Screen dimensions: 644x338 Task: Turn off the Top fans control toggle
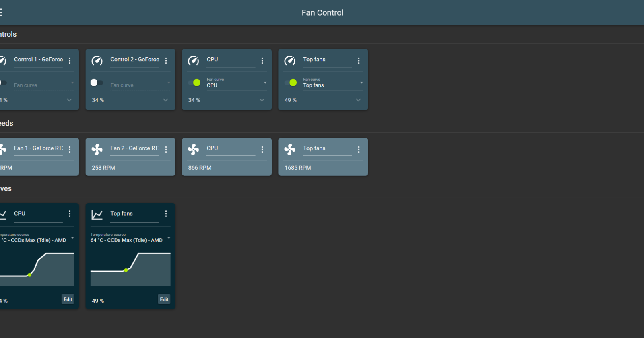(x=291, y=82)
